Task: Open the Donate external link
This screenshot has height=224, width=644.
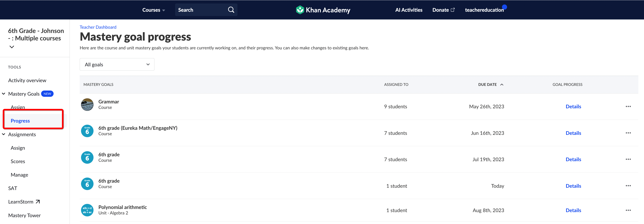Action: [443, 10]
